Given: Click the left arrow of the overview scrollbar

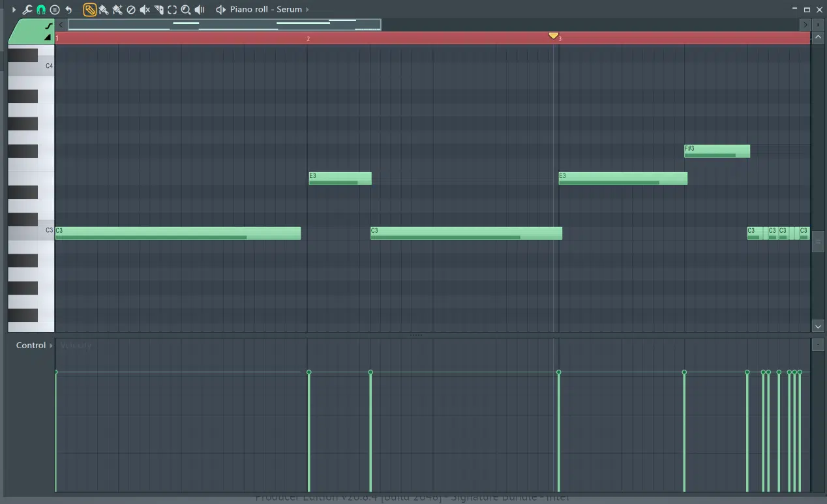Looking at the screenshot, I should tap(61, 25).
